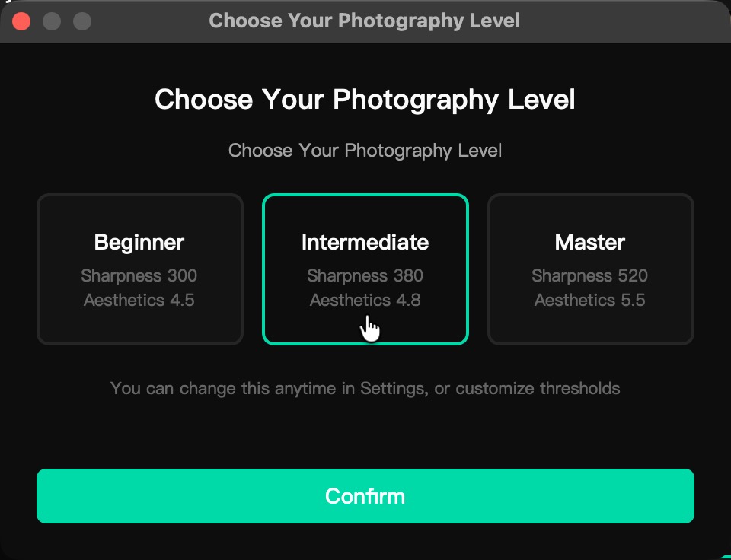731x560 pixels.
Task: Select the Intermediate photography level card
Action: pos(365,269)
